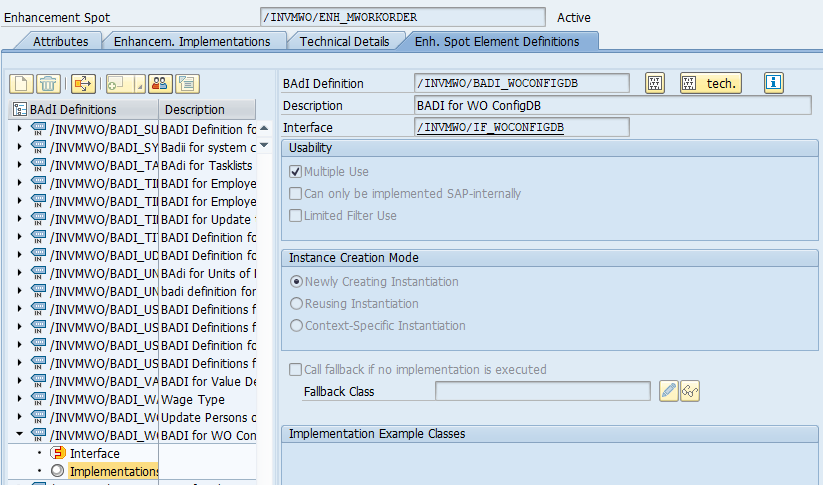This screenshot has width=823, height=485.
Task: Select the Implementations tree node
Action: pos(113,471)
